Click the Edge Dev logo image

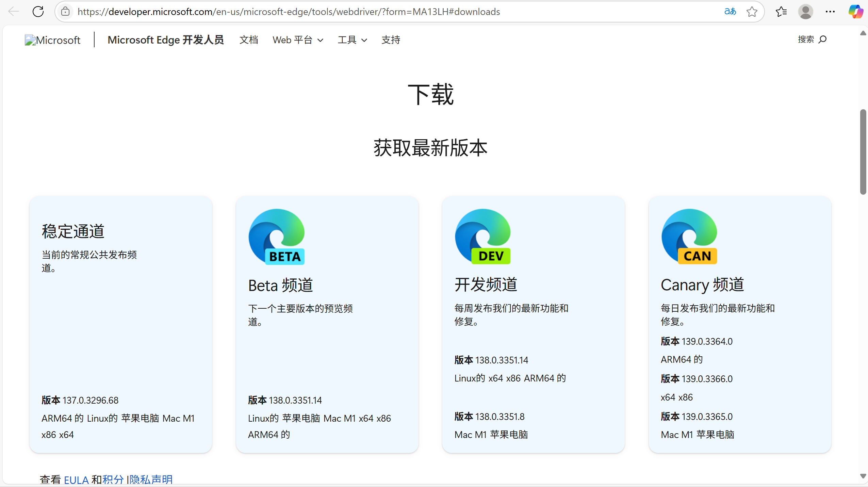point(482,237)
